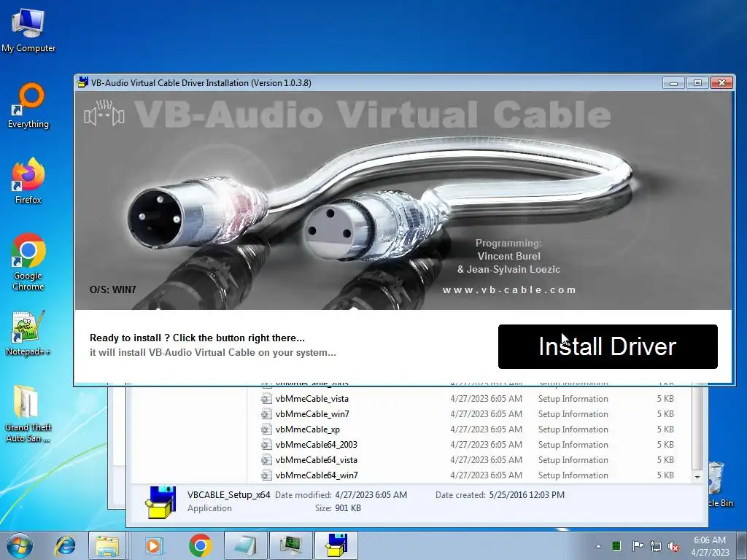Click the date modified of vbMmeCable_vista
747x560 pixels.
point(486,399)
